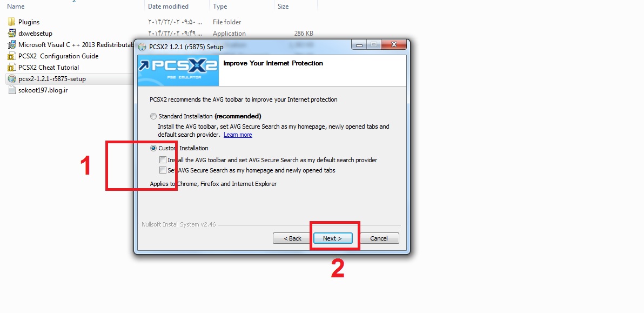The image size is (644, 313).
Task: Select Microsoft Visual C++ 2013 Redistributable icon
Action: click(x=11, y=44)
